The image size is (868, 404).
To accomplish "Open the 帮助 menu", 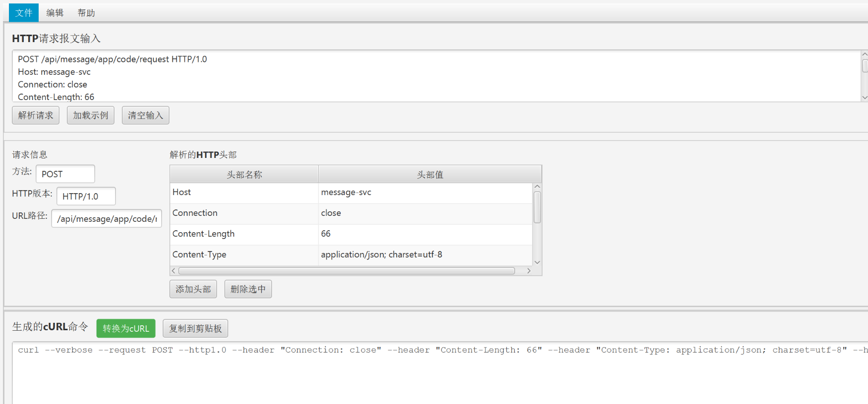I will (x=86, y=13).
